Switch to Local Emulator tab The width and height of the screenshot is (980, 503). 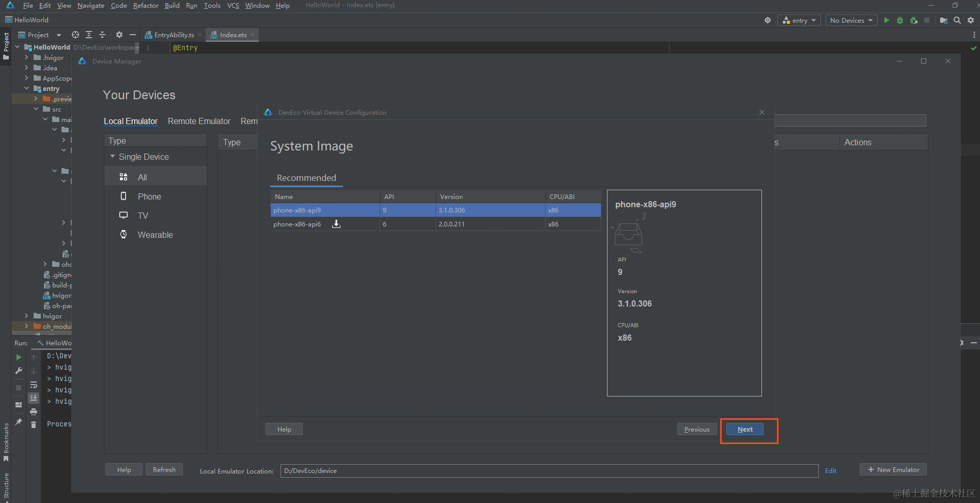tap(131, 121)
